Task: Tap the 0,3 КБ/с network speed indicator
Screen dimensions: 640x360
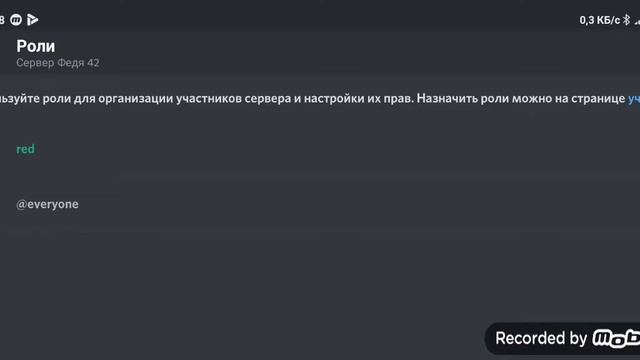Action: tap(600, 20)
